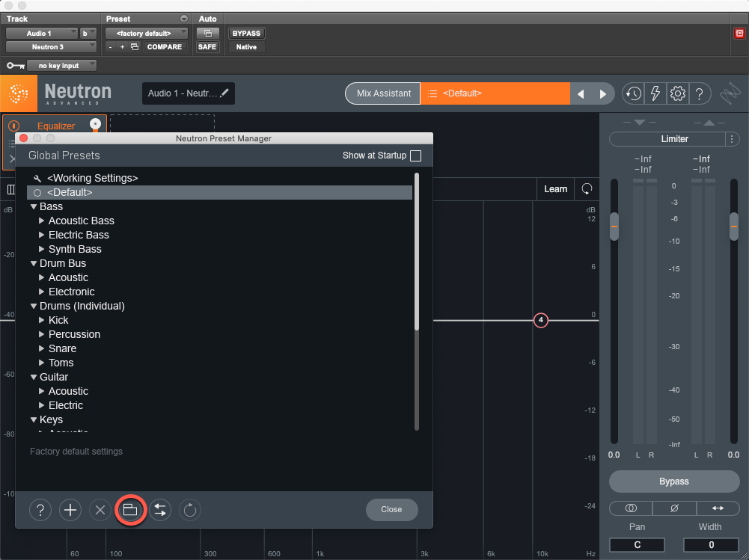Click the Mix Assistant button

pyautogui.click(x=383, y=93)
